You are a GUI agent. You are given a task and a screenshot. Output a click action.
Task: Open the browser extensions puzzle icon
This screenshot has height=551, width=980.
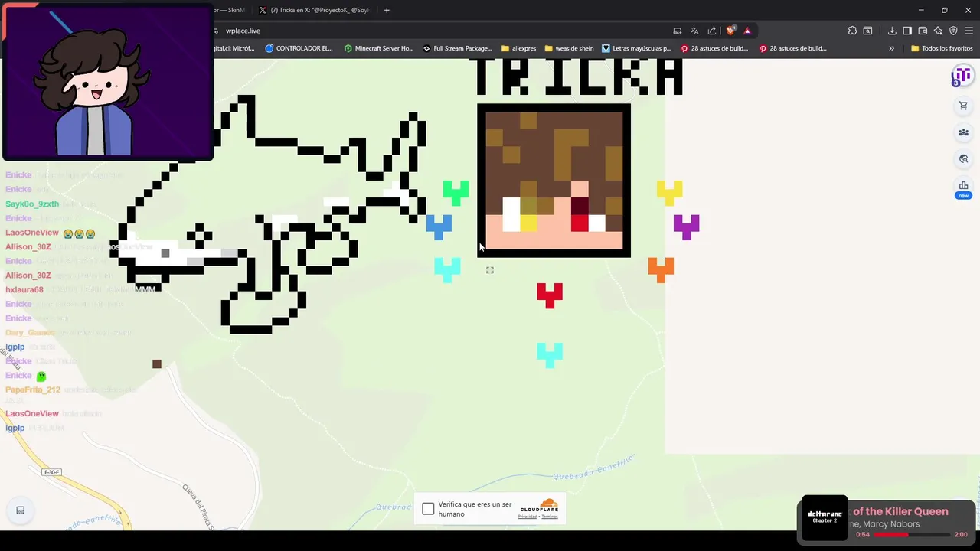click(852, 31)
